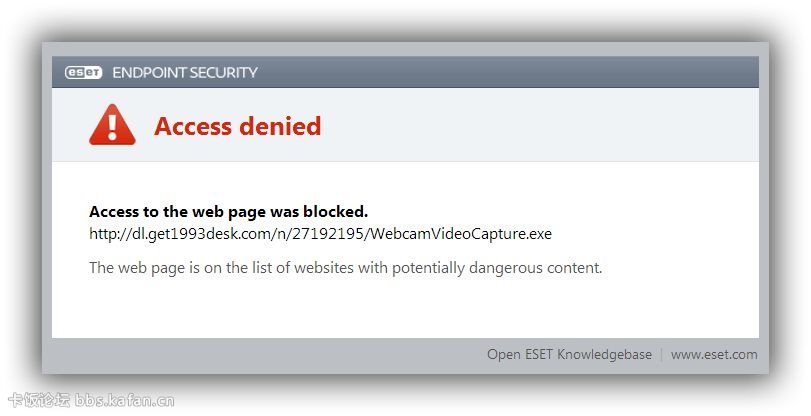
Task: Click the kafan forum watermark text
Action: point(92,400)
